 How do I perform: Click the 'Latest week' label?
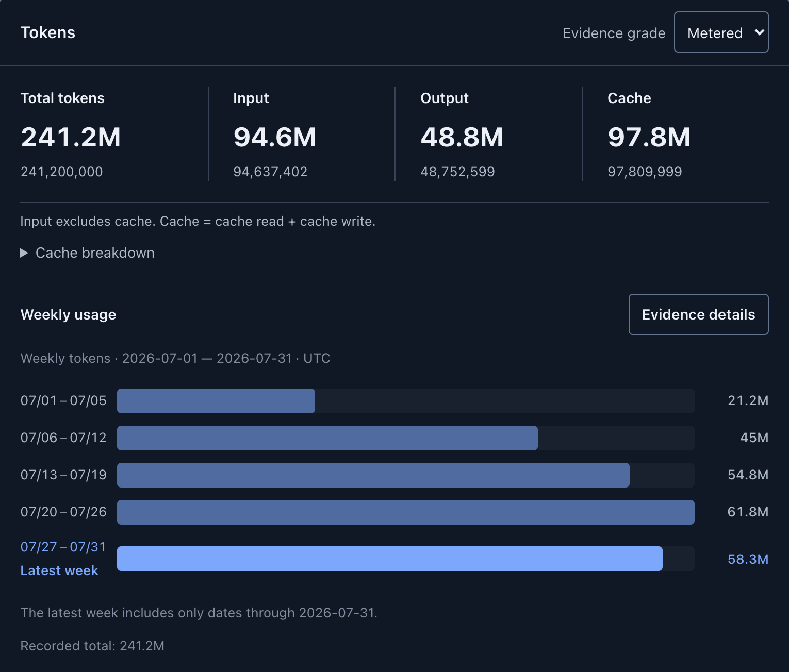pos(59,570)
